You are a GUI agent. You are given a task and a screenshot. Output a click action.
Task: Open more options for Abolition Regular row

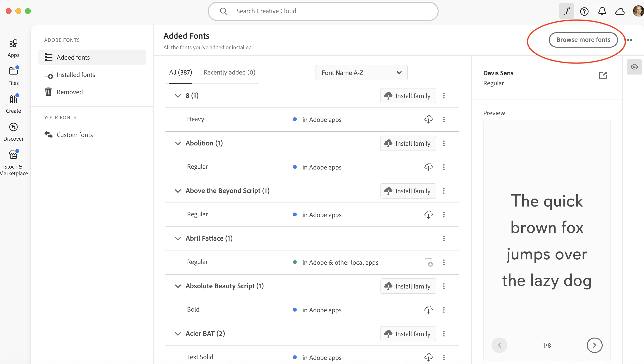coord(444,167)
